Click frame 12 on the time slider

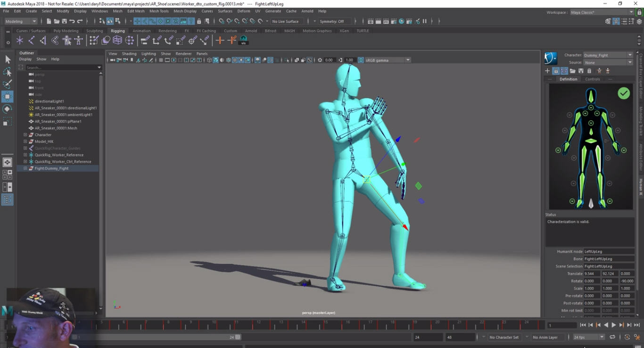258,324
